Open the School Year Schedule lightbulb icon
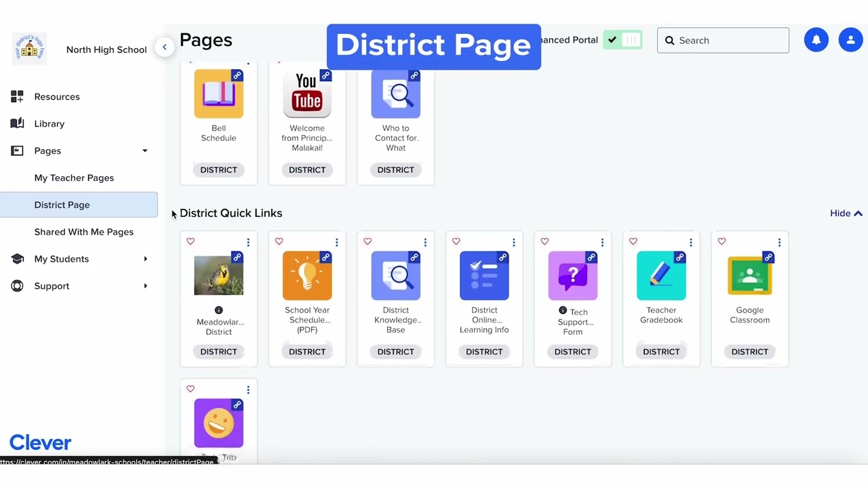The height and width of the screenshot is (488, 868). pyautogui.click(x=307, y=276)
